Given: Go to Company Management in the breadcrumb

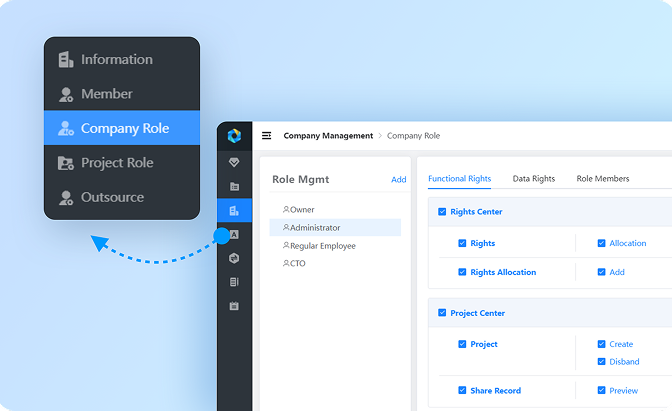Looking at the screenshot, I should click(x=328, y=136).
